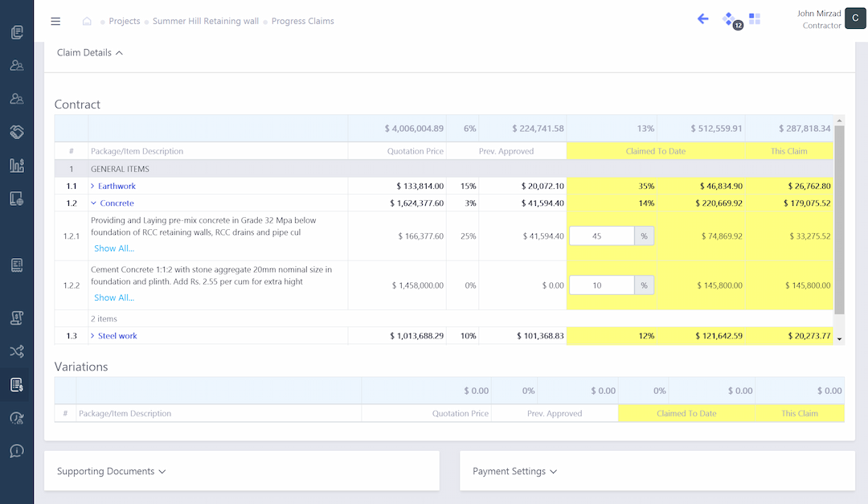The width and height of the screenshot is (868, 504).
Task: Open Summer Hill Retaining wall breadcrumb
Action: [x=206, y=21]
